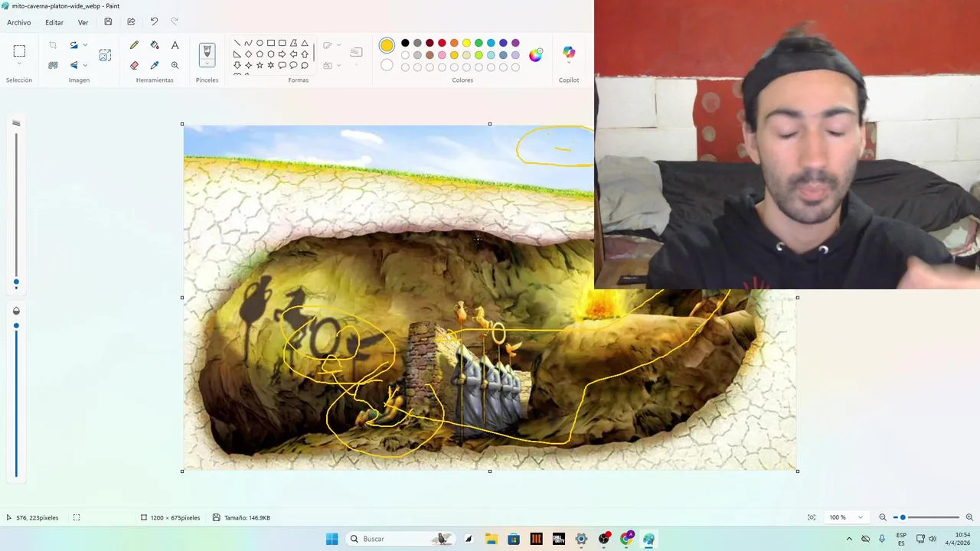Viewport: 980px width, 551px height.
Task: Click the Flip image icon
Action: pos(74,65)
